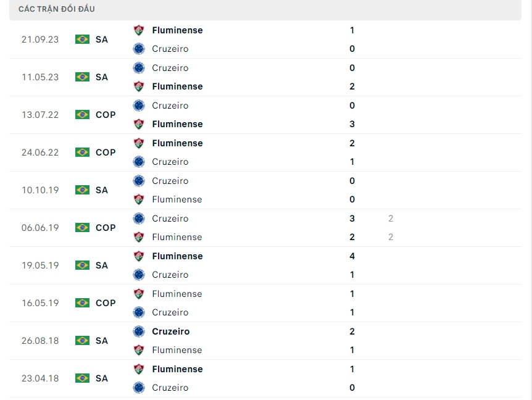Click Cruzeiro crest in the 26.08.18 match
Viewport: 532px width, 400px height.
point(139,331)
